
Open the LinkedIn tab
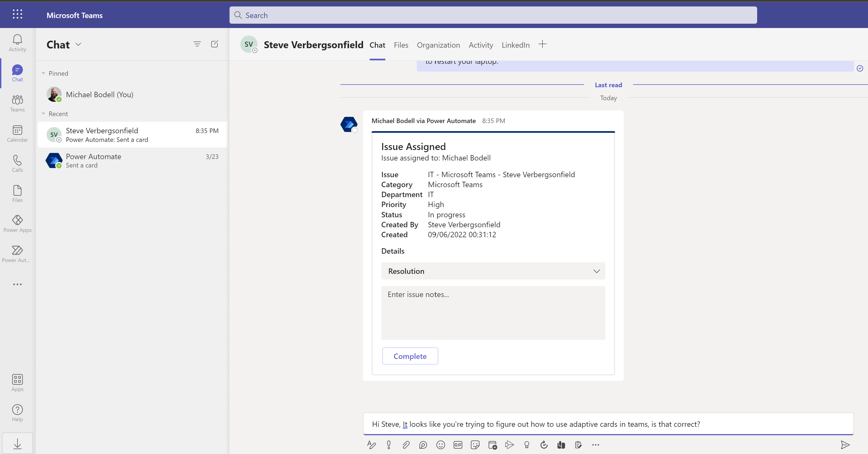click(515, 45)
